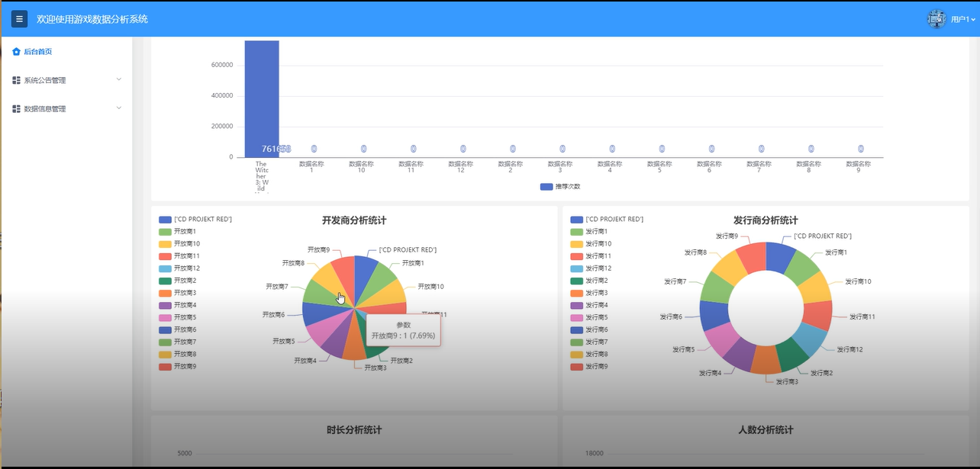This screenshot has width=980, height=469.
Task: Select the 系统公告管理 sidebar menu item
Action: 45,79
